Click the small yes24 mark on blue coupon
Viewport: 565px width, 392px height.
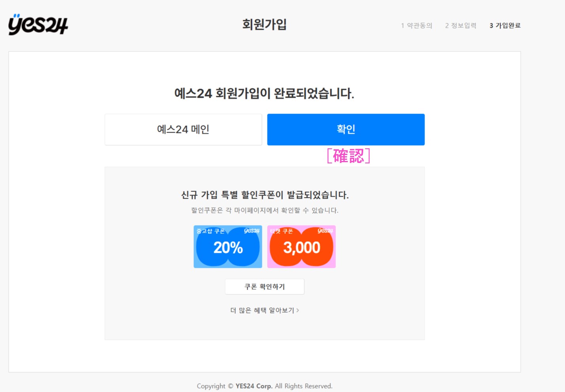point(252,231)
